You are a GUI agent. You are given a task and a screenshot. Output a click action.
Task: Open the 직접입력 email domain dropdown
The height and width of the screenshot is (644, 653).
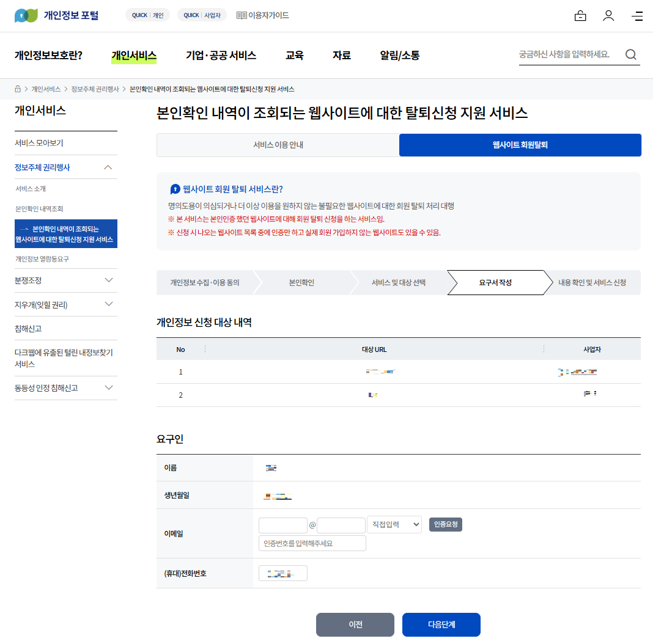tap(394, 524)
